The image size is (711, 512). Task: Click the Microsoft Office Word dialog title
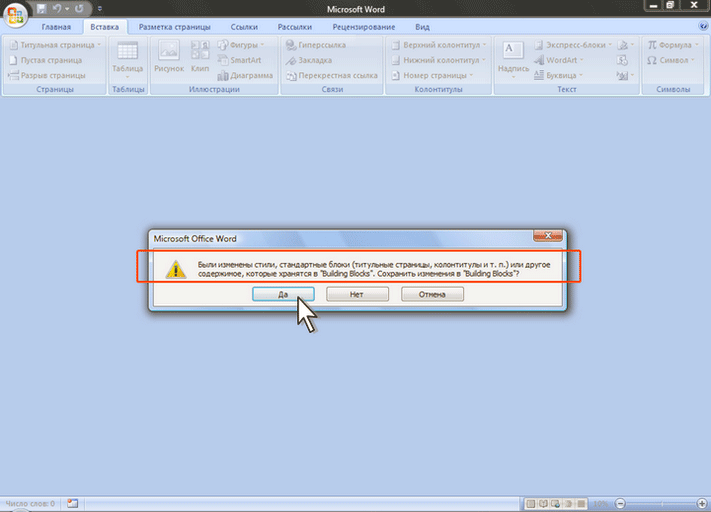pyautogui.click(x=195, y=239)
